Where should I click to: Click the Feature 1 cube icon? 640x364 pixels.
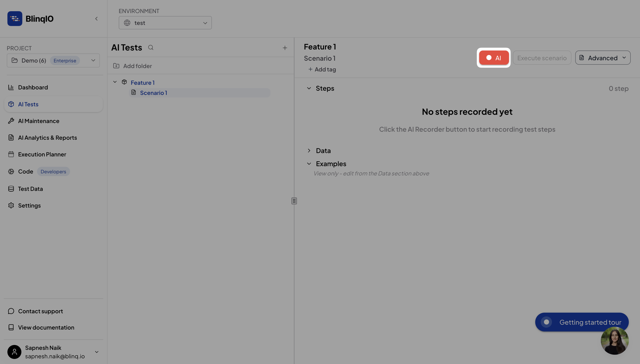(x=124, y=82)
